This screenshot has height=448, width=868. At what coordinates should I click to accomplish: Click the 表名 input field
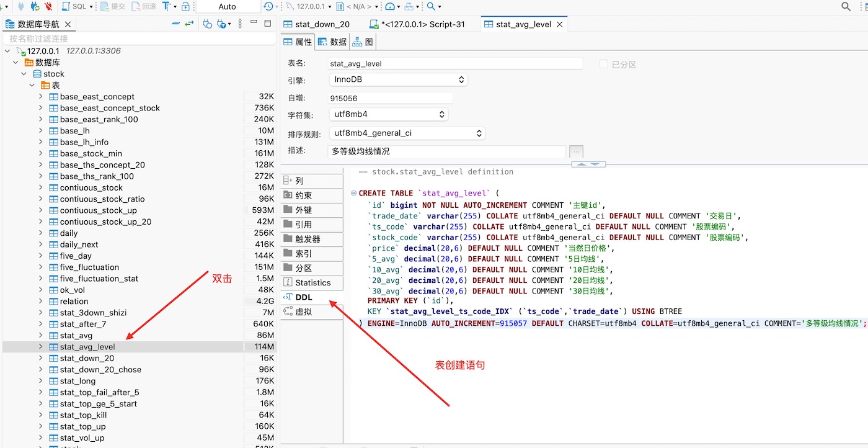pos(455,63)
